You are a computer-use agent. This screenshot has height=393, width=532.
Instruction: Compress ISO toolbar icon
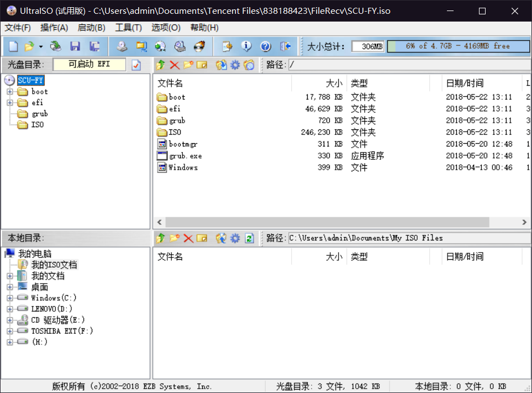tap(141, 46)
